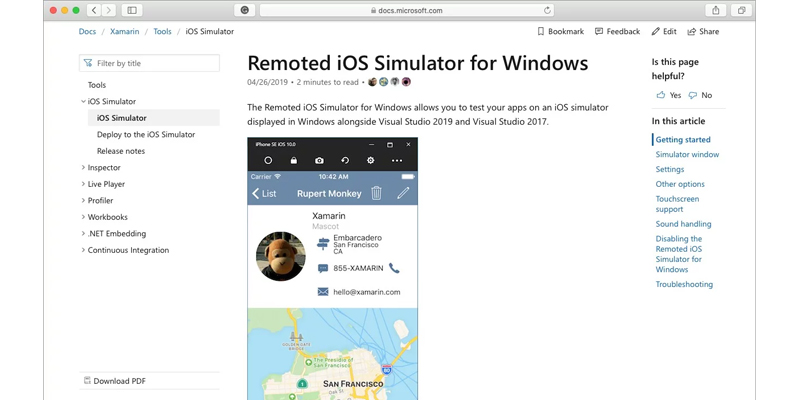799x400 pixels.
Task: Expand the Profiler section in sidebar
Action: (83, 201)
